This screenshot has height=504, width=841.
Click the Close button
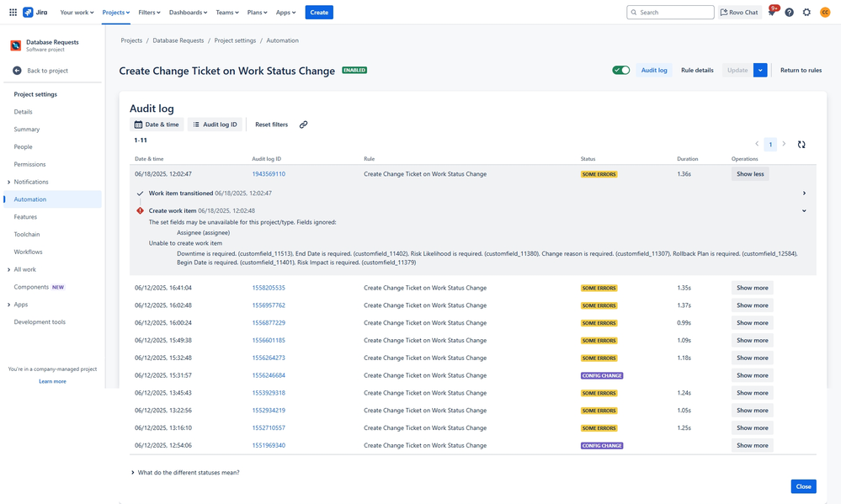click(x=803, y=486)
